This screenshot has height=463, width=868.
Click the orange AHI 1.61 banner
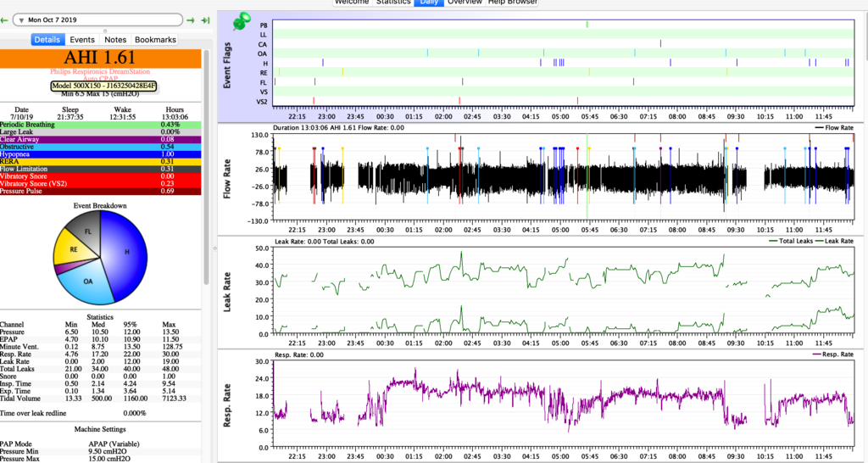click(x=100, y=59)
